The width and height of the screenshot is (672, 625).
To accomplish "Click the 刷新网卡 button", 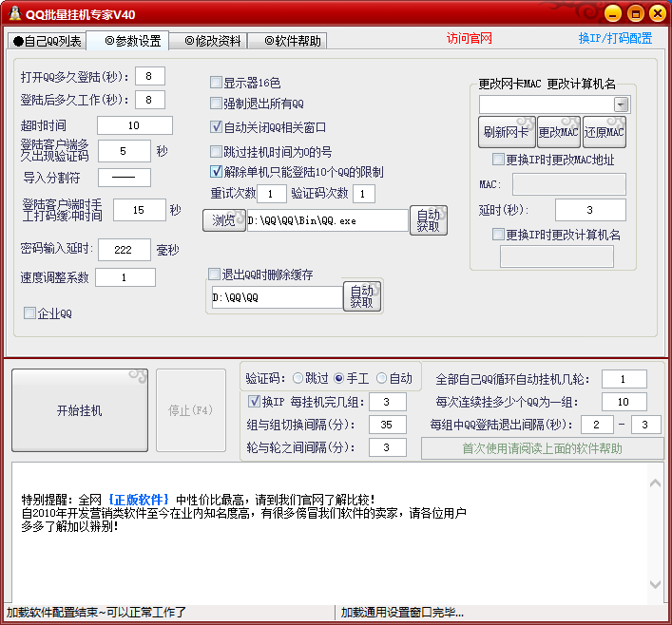I will pyautogui.click(x=507, y=132).
